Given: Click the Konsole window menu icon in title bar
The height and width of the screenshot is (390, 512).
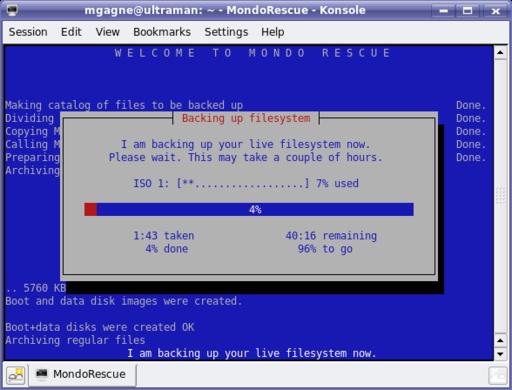Looking at the screenshot, I should (12, 10).
